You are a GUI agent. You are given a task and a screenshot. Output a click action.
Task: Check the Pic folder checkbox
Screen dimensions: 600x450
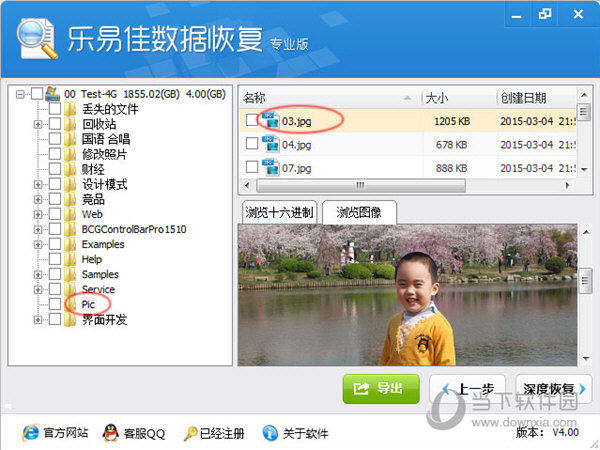pyautogui.click(x=55, y=304)
